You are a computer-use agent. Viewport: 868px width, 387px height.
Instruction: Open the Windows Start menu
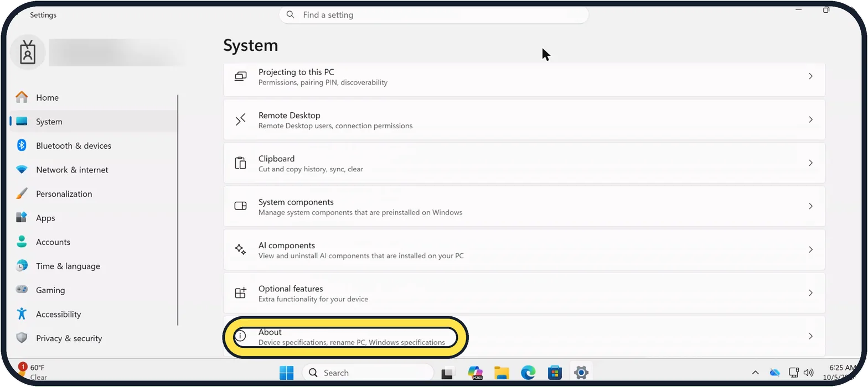tap(287, 373)
